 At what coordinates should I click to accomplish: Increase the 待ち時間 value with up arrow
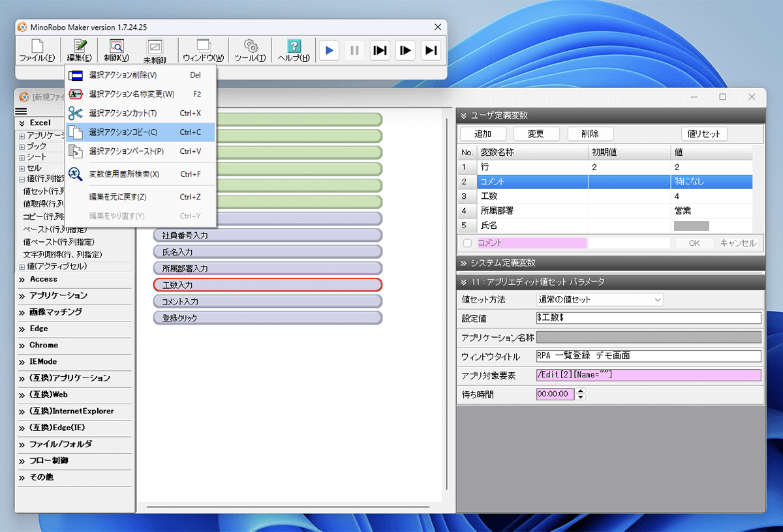581,391
